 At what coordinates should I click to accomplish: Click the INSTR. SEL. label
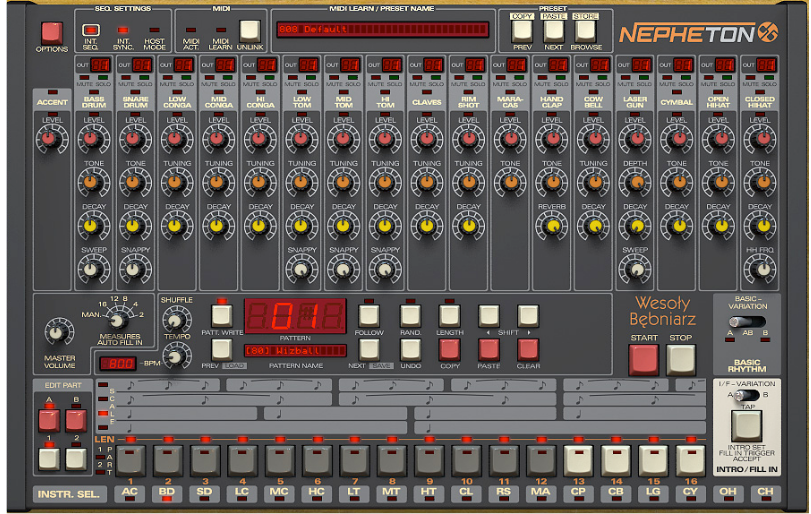(x=69, y=494)
